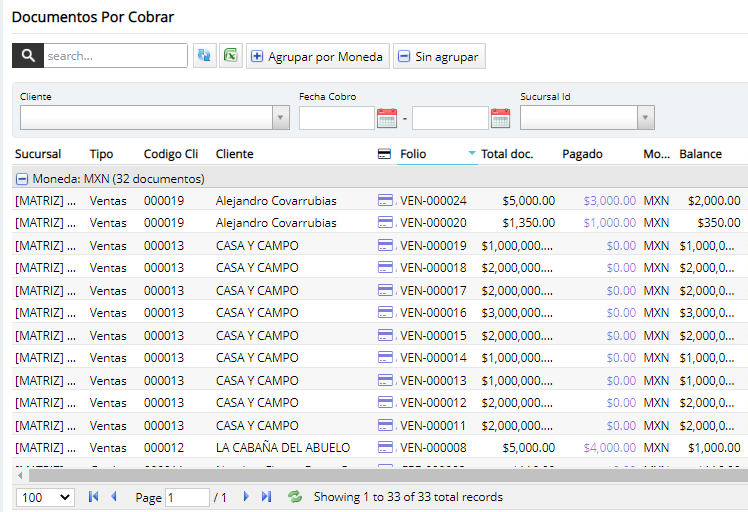The image size is (748, 512).
Task: Click the refresh/reload documents toolbar icon
Action: 204,56
